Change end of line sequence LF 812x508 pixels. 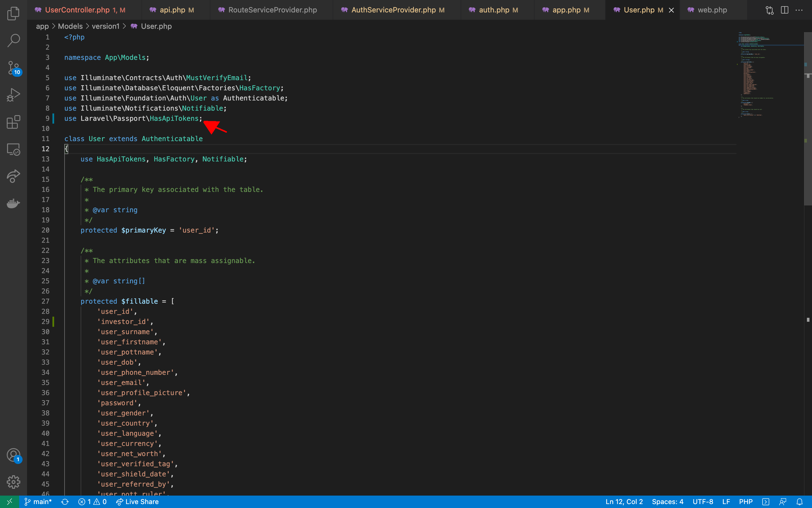726,502
